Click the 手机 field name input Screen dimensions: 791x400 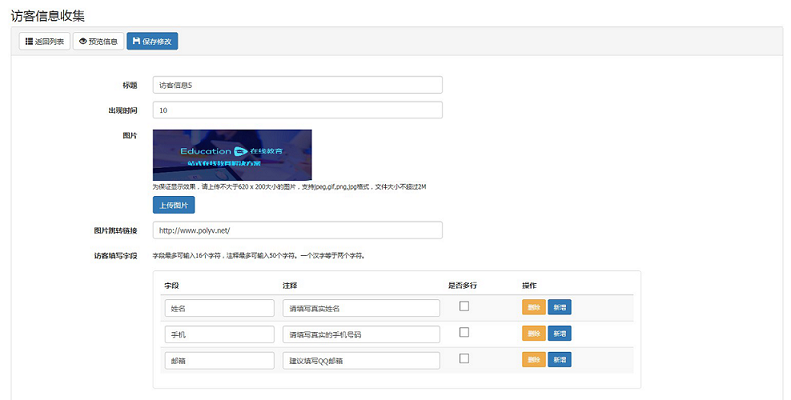tap(219, 334)
